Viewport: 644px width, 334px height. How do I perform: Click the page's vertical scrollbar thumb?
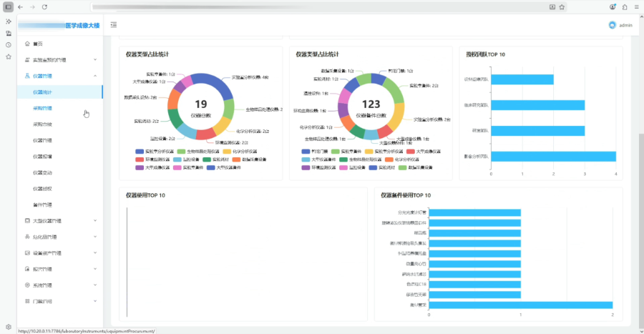[641, 230]
